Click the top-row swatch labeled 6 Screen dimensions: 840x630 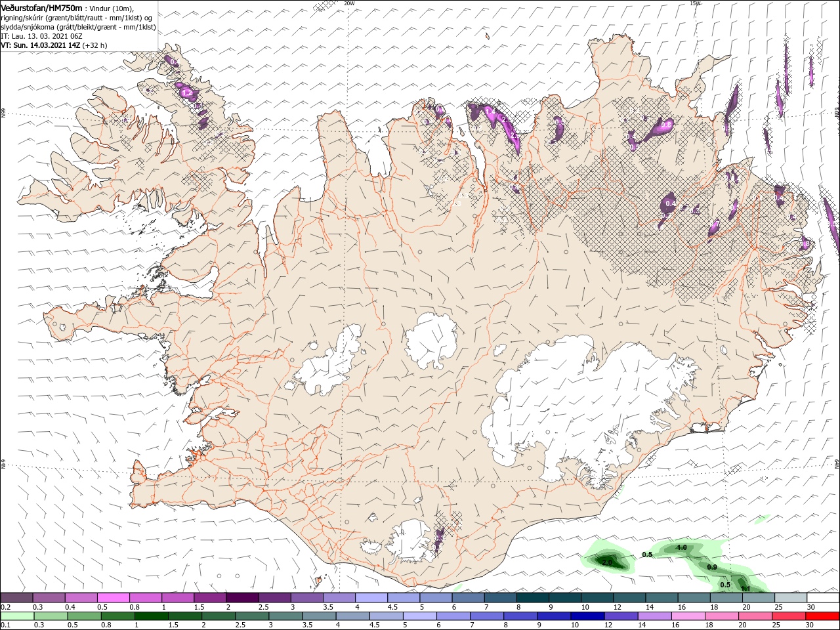tap(469, 597)
